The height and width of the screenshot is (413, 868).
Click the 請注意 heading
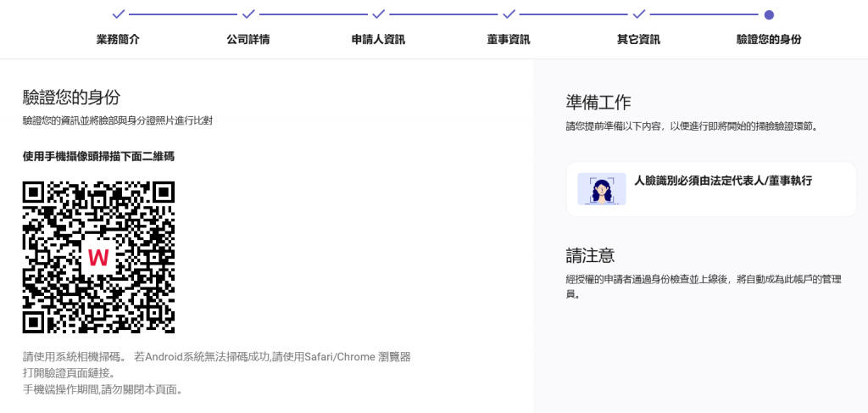click(590, 255)
